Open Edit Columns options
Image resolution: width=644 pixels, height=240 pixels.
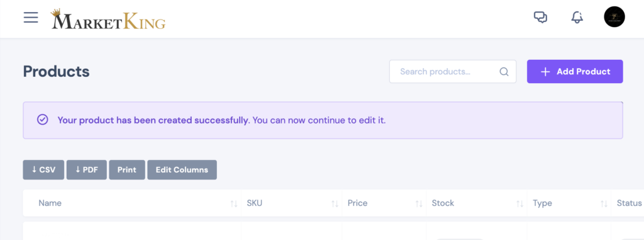click(182, 170)
